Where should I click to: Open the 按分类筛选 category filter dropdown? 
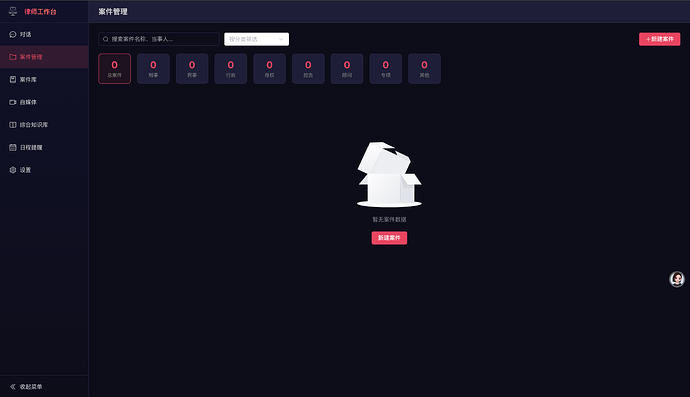257,39
